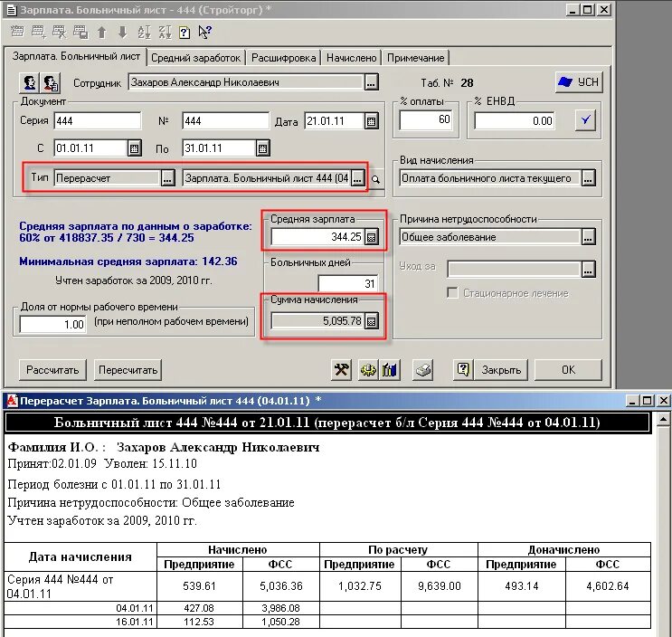Confirm with the OK button
The width and height of the screenshot is (672, 637).
(x=568, y=370)
